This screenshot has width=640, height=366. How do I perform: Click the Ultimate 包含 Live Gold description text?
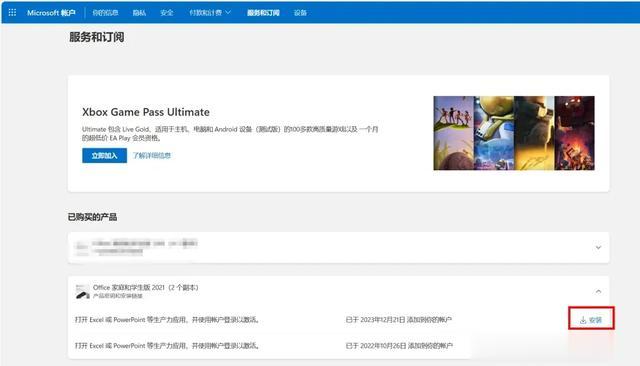230,133
